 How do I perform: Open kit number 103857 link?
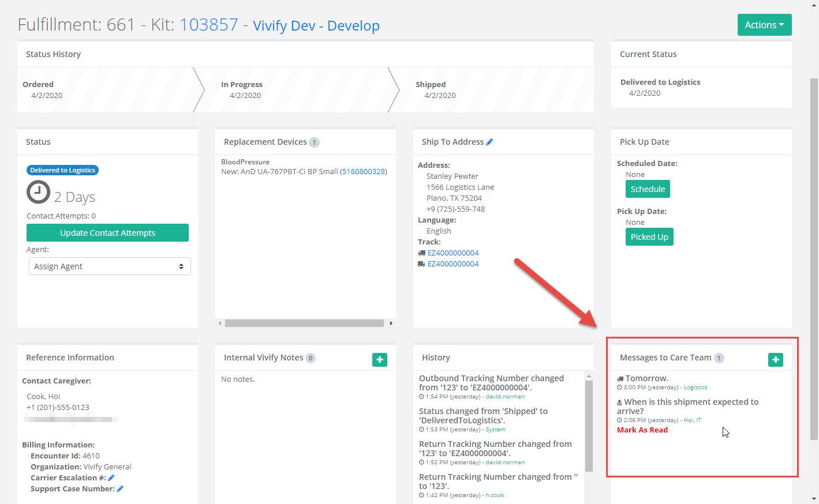tap(208, 25)
